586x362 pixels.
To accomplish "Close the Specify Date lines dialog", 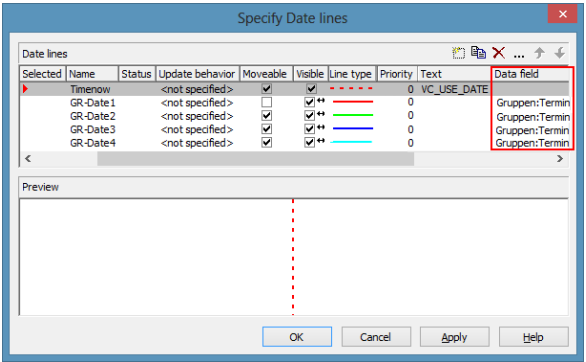I will coord(562,14).
